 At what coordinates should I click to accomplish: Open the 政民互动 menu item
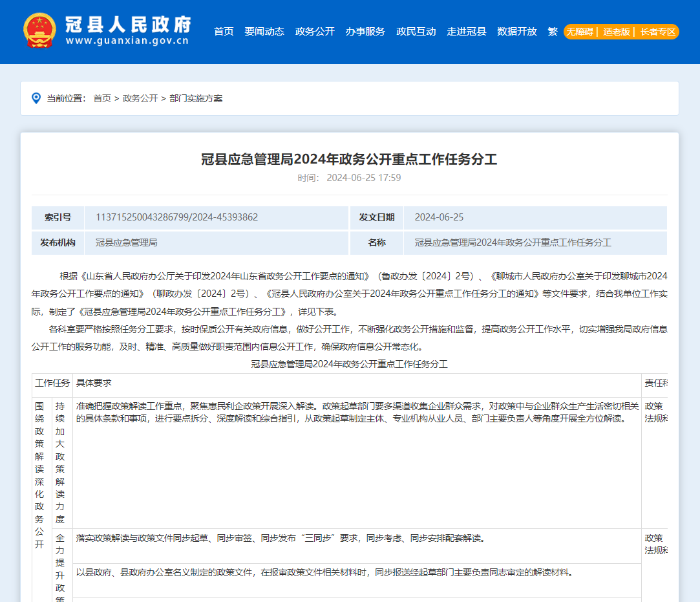click(x=416, y=32)
